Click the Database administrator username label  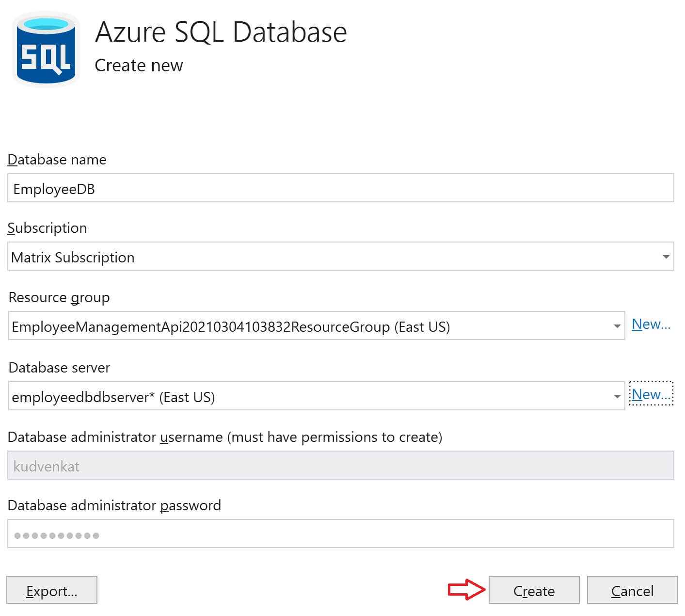click(225, 437)
